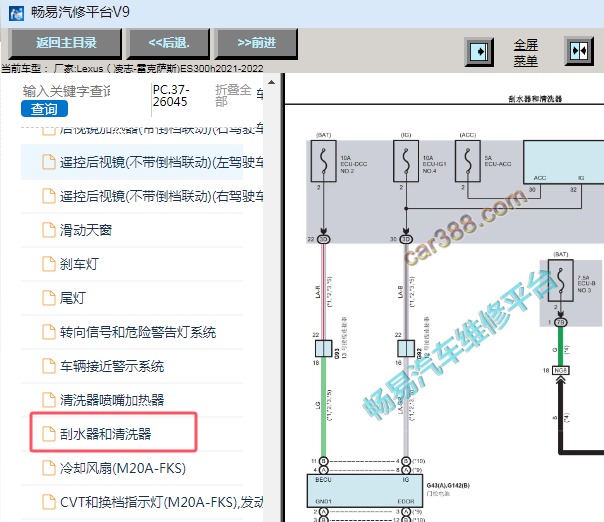Viewport: 604px width, 522px height.
Task: Click the 5A ECU-ACC fuse symbol
Action: click(x=468, y=161)
